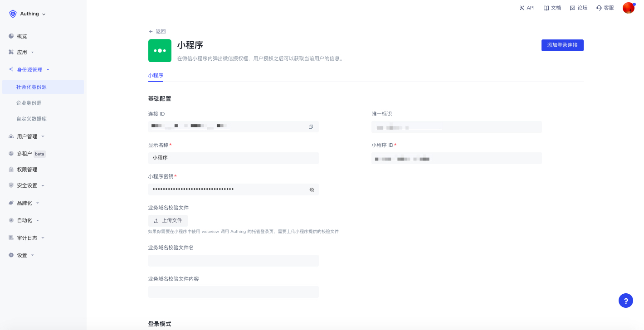Open 论坛 forum in top bar

pos(578,8)
